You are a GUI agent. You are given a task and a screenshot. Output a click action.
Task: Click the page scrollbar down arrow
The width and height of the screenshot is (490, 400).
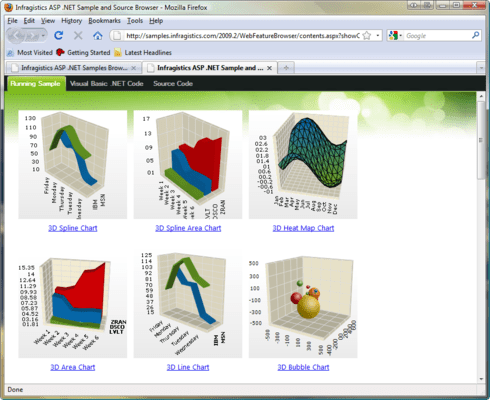[x=481, y=379]
